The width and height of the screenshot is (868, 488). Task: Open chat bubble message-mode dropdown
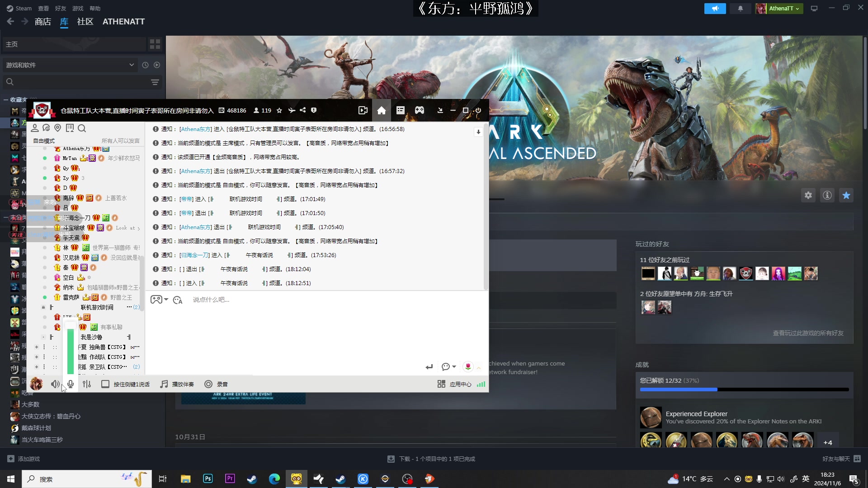(449, 367)
